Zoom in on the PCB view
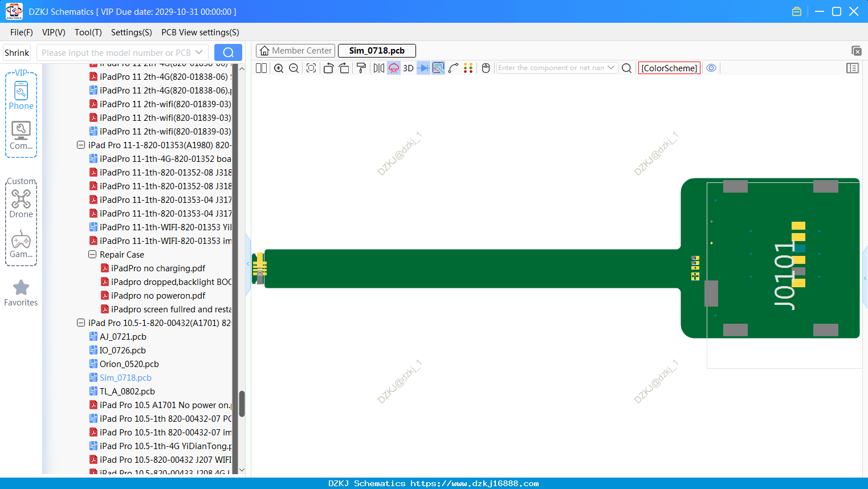 coord(279,68)
